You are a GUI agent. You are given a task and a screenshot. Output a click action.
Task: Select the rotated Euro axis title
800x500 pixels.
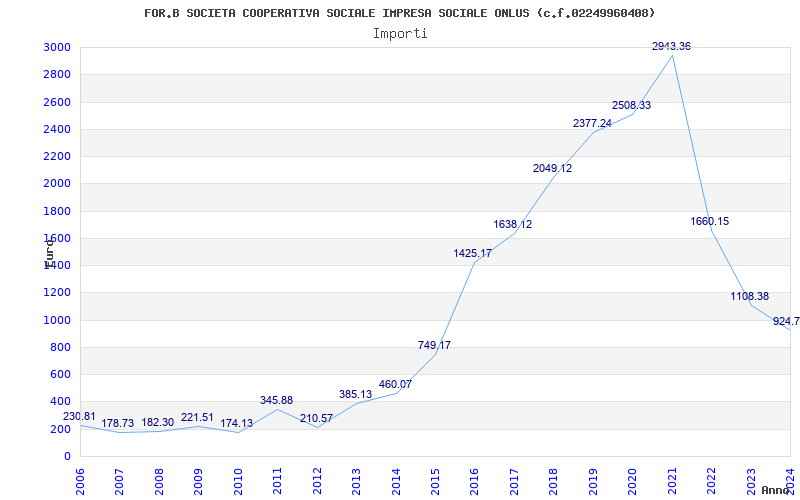coord(49,254)
